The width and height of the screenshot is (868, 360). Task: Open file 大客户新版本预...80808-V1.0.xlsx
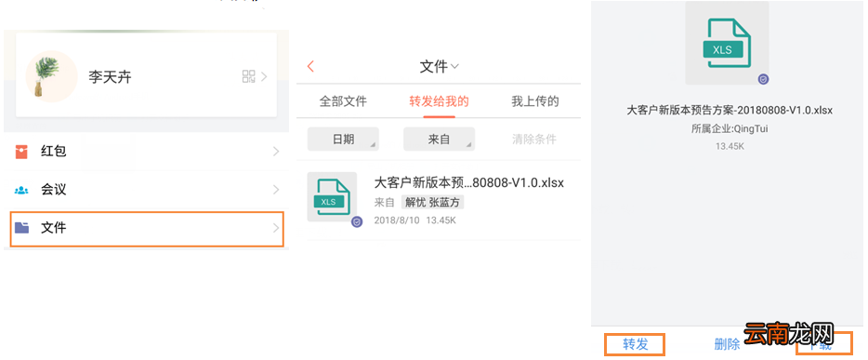coord(469,182)
